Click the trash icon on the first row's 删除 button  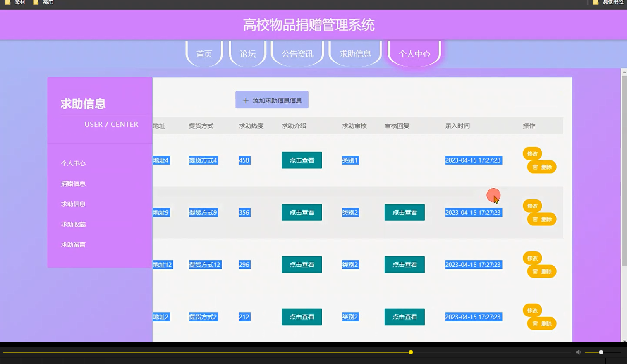[536, 167]
